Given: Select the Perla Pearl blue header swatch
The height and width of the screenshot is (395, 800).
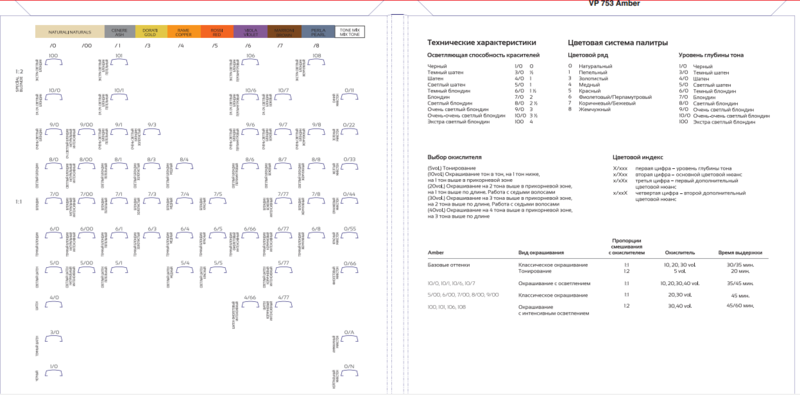Looking at the screenshot, I should [318, 32].
